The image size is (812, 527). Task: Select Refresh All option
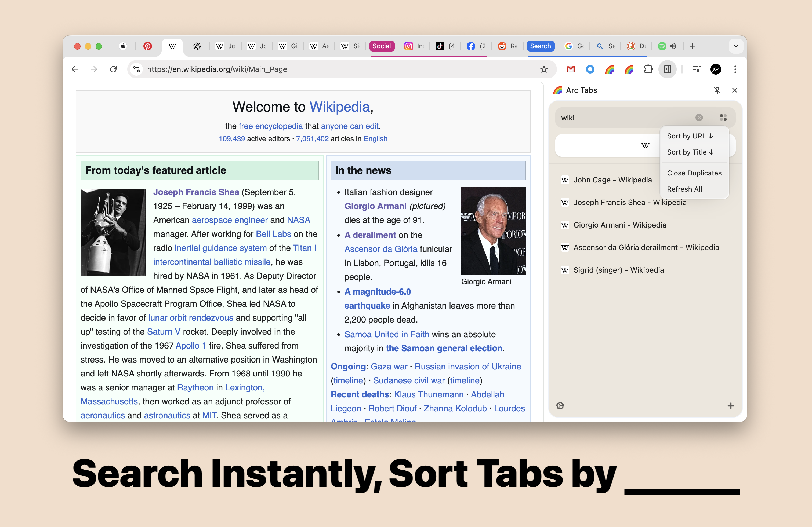(x=694, y=189)
